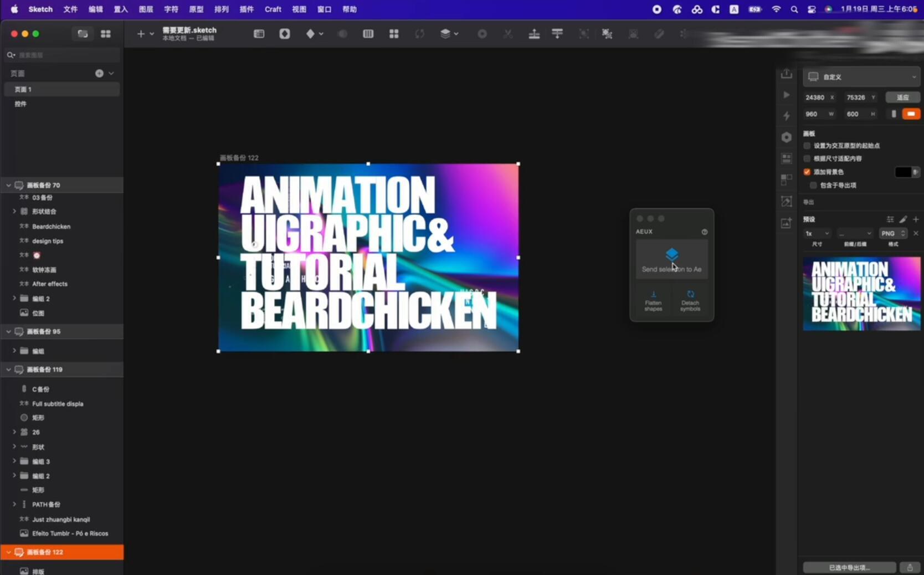Select 页面 1 in pages list
Image resolution: width=924 pixels, height=575 pixels.
62,89
